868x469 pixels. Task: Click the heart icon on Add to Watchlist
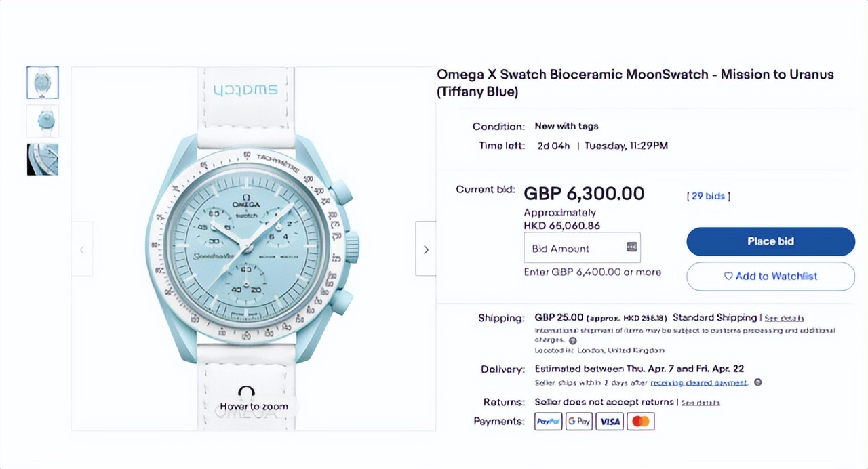click(729, 276)
